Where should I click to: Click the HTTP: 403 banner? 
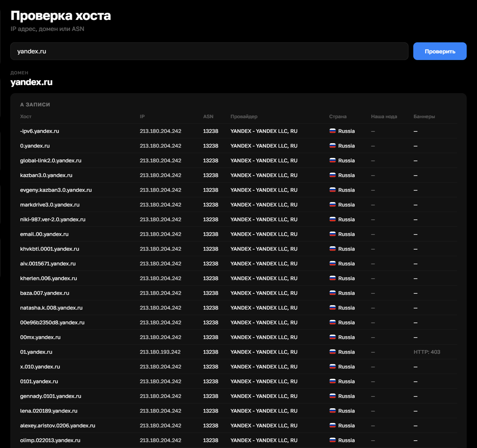click(x=427, y=352)
